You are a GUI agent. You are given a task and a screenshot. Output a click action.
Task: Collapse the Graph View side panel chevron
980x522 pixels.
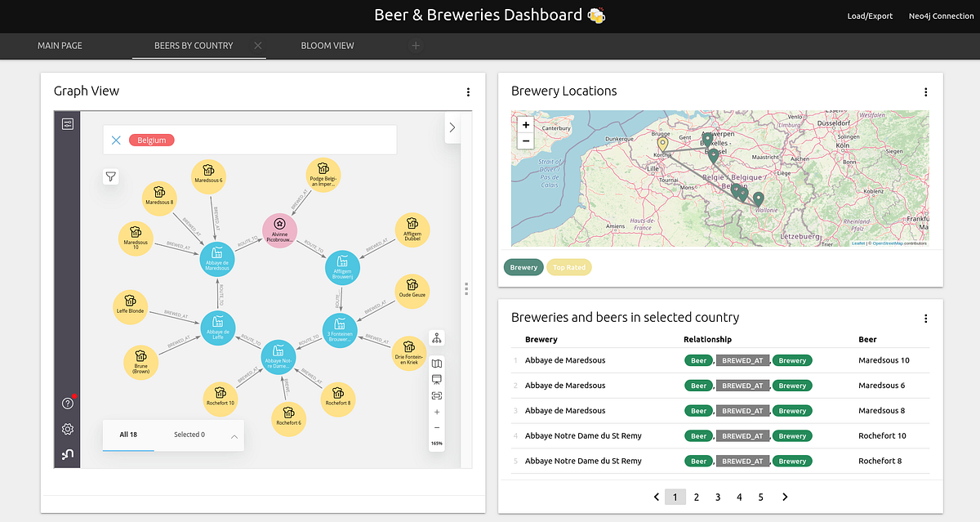(x=452, y=127)
